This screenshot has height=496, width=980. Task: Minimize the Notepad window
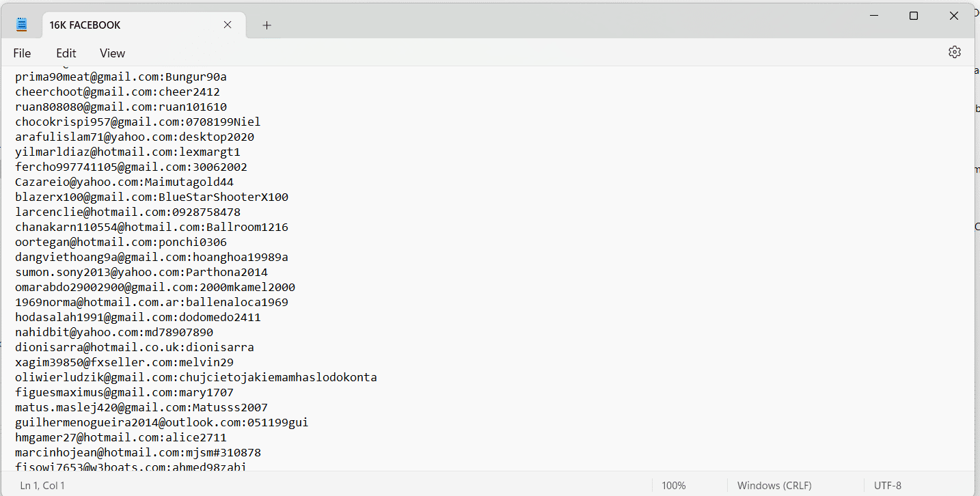click(873, 15)
